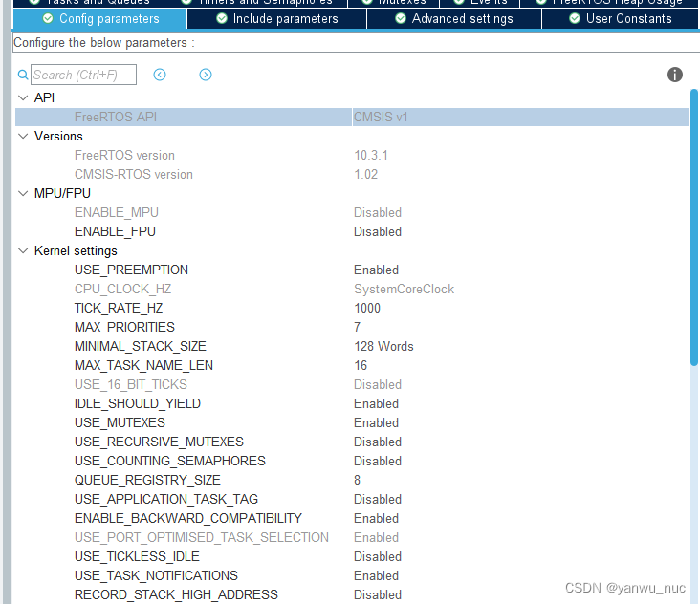The width and height of the screenshot is (700, 604).
Task: Edit QUEUE_REGISTRY_SIZE value 8
Action: pyautogui.click(x=357, y=480)
